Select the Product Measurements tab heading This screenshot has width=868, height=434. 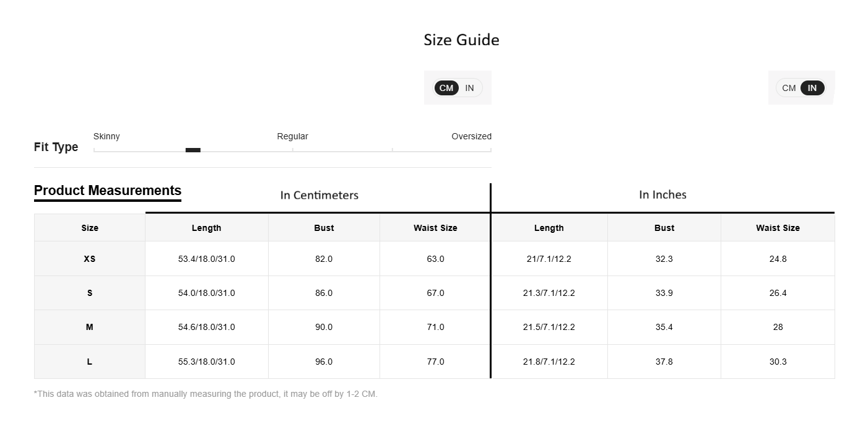[108, 191]
